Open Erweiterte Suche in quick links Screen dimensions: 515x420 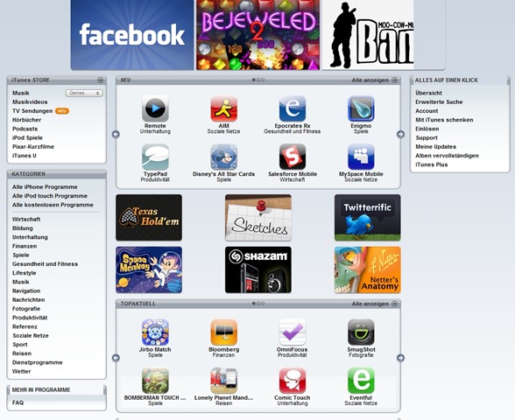tap(439, 102)
